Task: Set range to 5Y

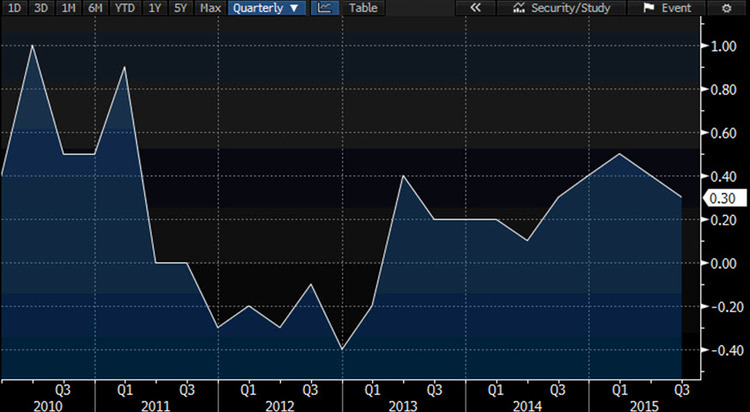Action: tap(180, 8)
